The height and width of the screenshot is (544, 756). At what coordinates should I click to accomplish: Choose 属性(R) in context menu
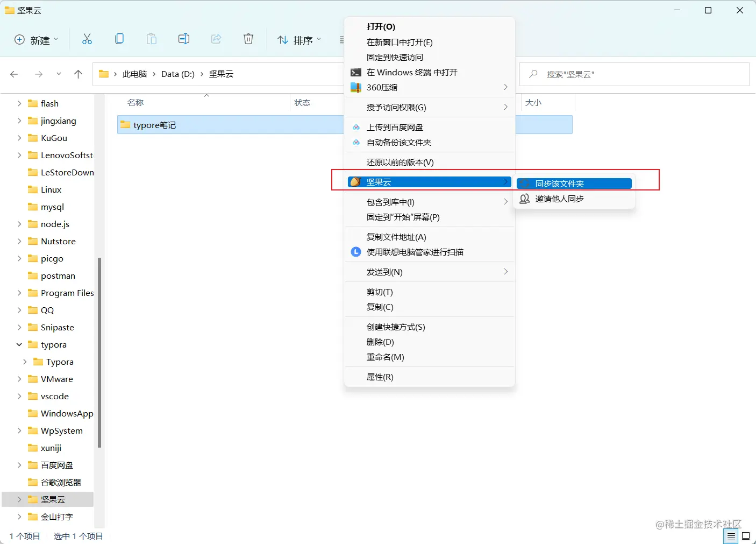[429, 377]
